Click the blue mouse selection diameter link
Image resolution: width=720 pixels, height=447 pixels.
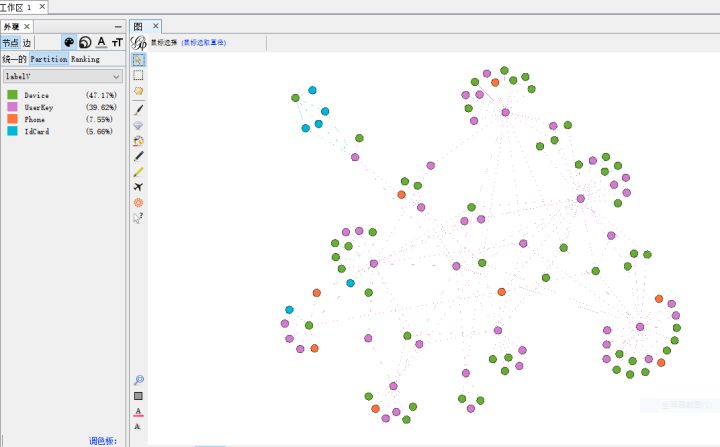pos(204,42)
